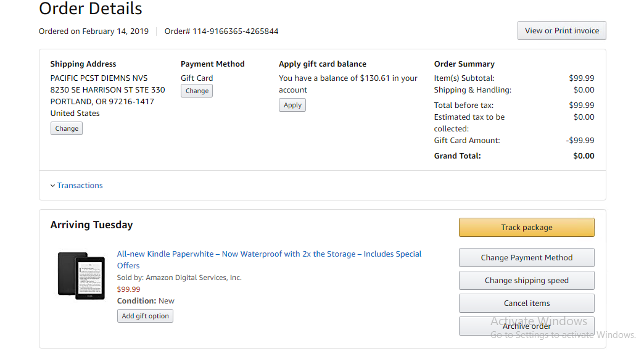Click Change under Gift Card payment method

coord(197,91)
